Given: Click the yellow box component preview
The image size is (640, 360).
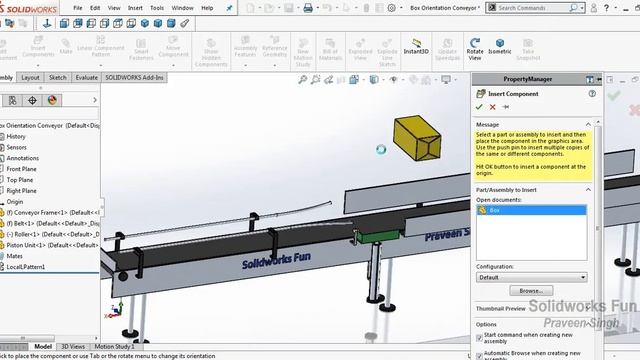Looking at the screenshot, I should pyautogui.click(x=417, y=138).
